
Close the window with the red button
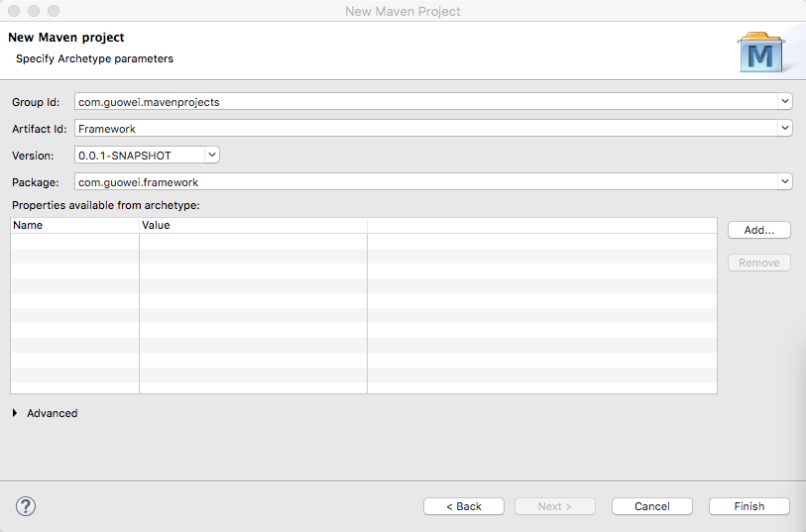coord(14,11)
